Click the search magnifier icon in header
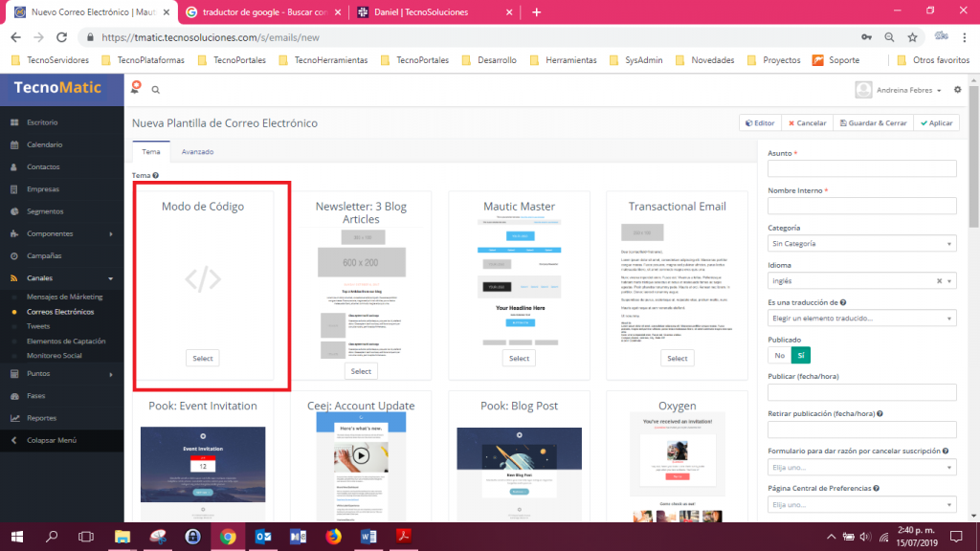This screenshot has width=980, height=551. click(156, 90)
